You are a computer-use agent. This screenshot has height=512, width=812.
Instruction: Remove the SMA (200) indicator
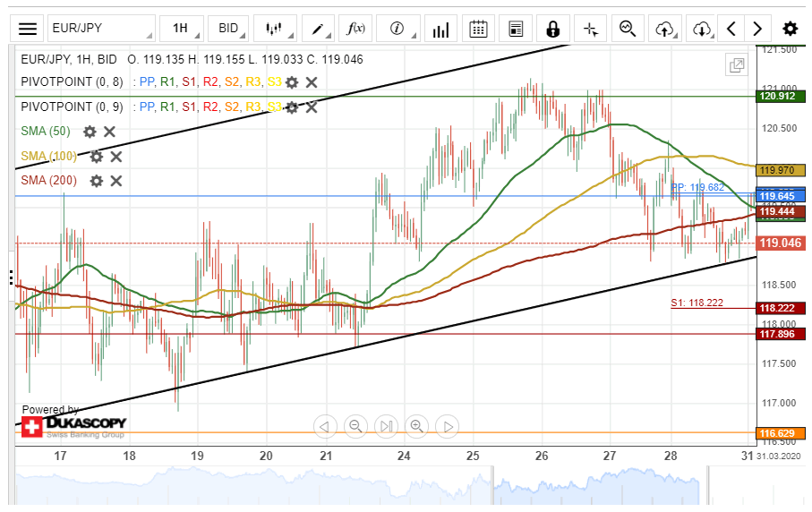click(x=115, y=181)
